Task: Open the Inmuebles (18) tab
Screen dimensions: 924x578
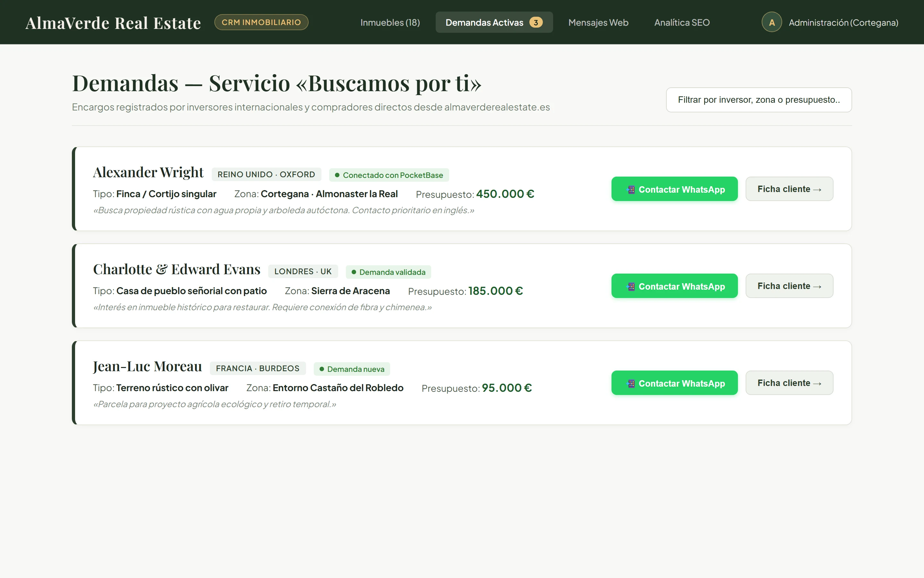Action: [390, 22]
